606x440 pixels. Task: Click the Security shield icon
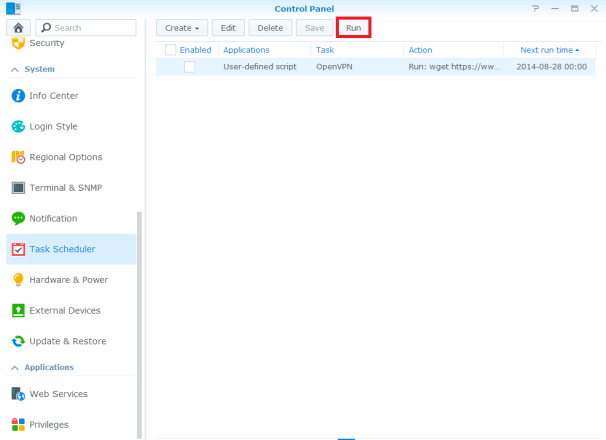coord(18,43)
